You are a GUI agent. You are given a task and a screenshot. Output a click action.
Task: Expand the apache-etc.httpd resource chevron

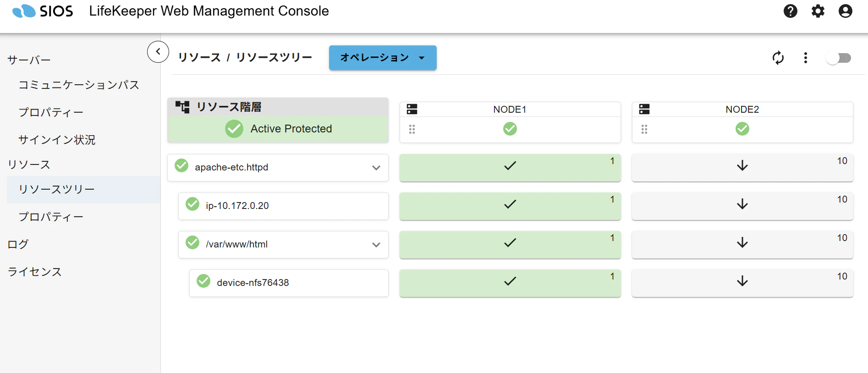tap(376, 168)
